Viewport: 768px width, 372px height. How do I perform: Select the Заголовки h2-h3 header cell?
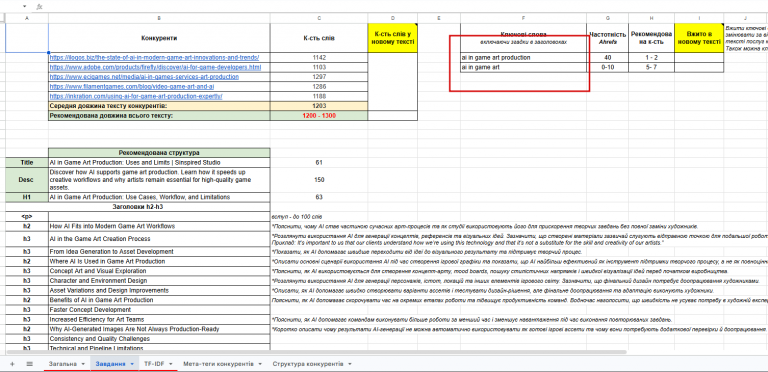point(138,207)
